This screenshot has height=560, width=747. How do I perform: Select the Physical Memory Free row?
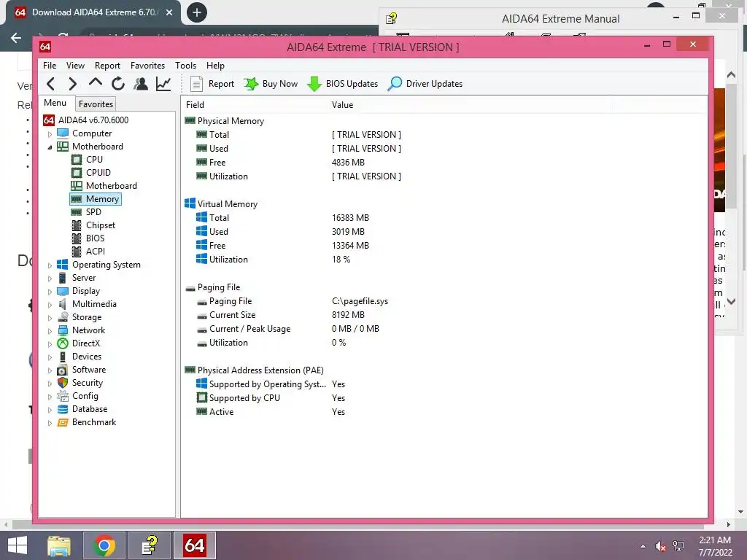pos(444,163)
